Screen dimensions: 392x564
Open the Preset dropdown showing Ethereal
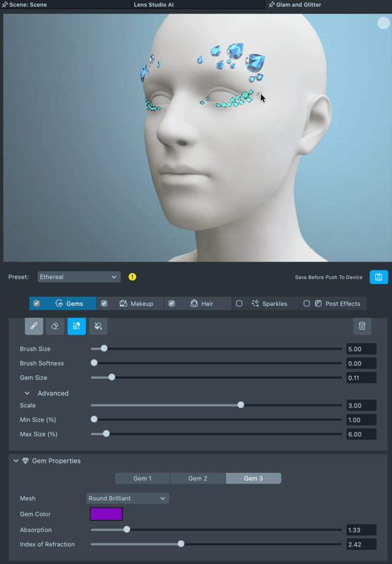click(79, 277)
